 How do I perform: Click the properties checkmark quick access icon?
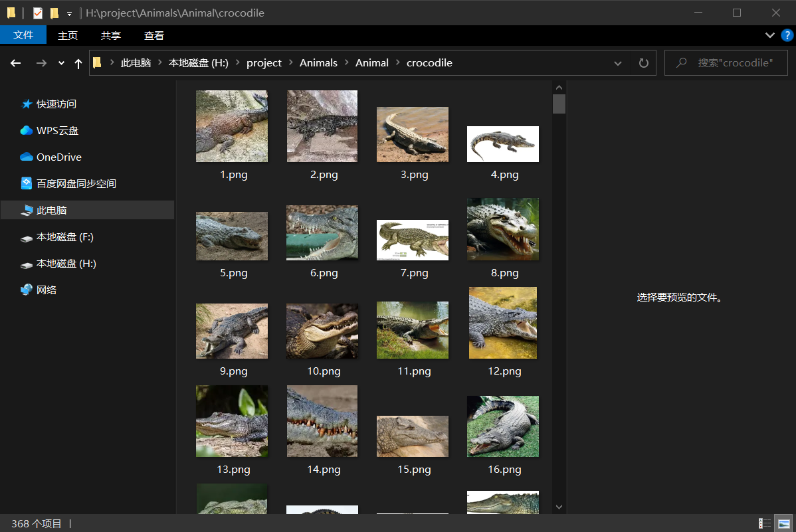(x=38, y=13)
